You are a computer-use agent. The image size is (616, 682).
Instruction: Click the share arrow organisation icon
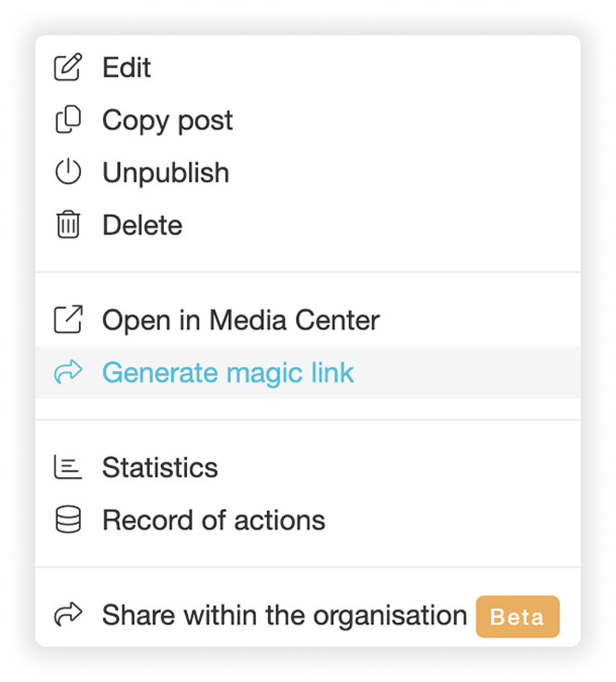68,614
